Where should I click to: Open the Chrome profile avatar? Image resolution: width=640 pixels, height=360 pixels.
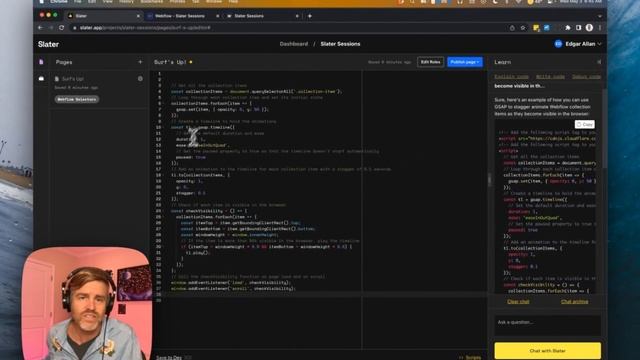click(589, 28)
